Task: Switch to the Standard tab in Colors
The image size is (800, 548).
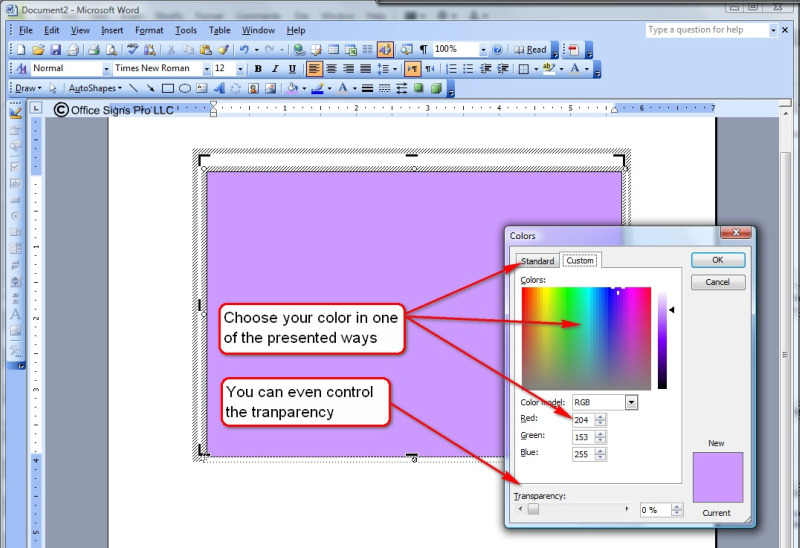Action: click(x=537, y=261)
